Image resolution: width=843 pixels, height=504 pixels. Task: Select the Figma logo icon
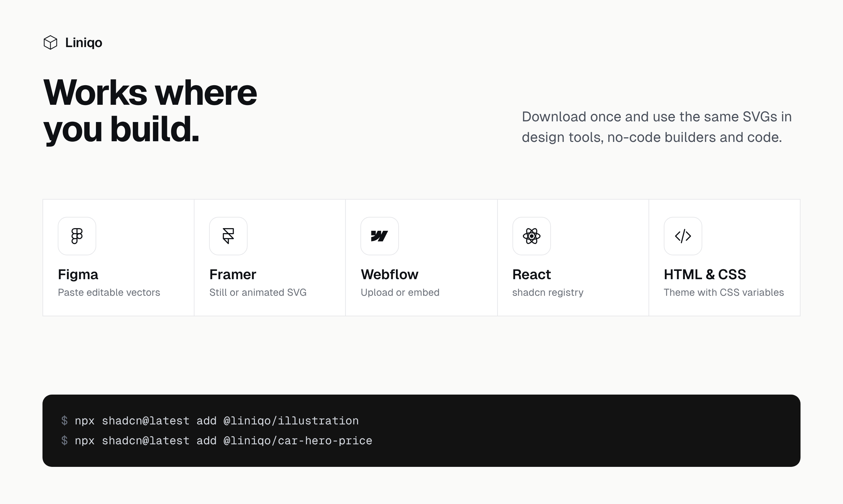77,236
